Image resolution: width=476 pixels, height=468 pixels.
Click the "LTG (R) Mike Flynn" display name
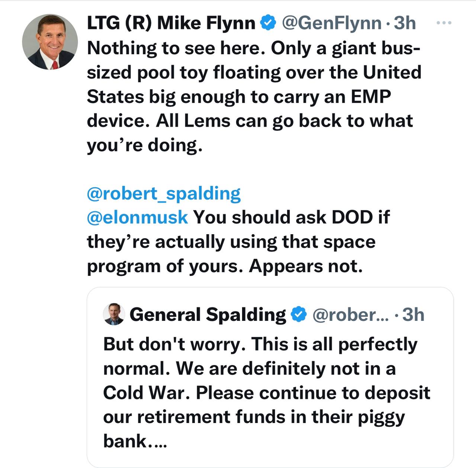[x=171, y=23]
